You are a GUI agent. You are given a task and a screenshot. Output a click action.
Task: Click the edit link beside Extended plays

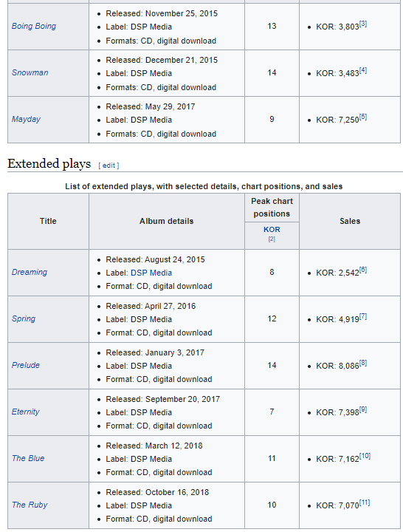[108, 166]
